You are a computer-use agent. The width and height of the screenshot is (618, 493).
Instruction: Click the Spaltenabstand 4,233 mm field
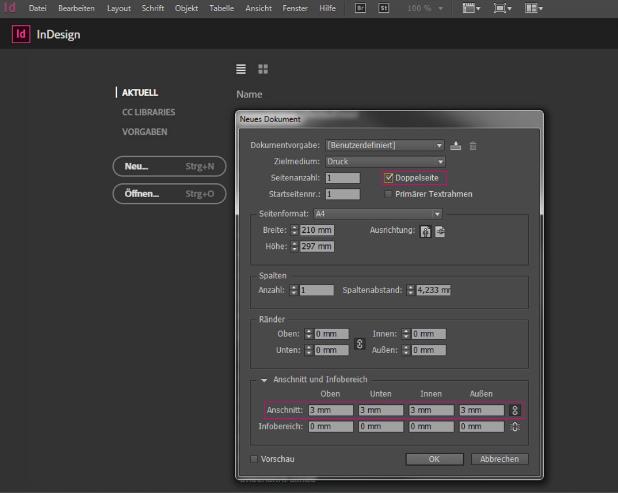click(x=434, y=290)
